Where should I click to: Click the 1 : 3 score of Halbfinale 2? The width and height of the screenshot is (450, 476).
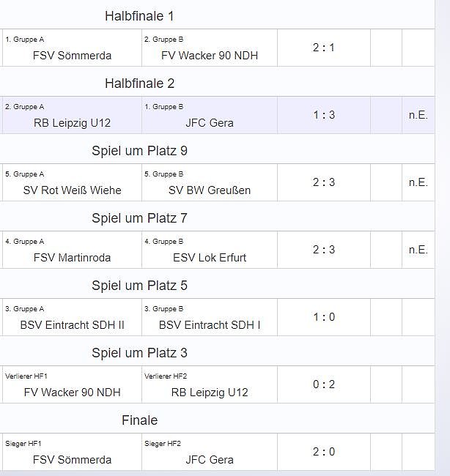[323, 116]
